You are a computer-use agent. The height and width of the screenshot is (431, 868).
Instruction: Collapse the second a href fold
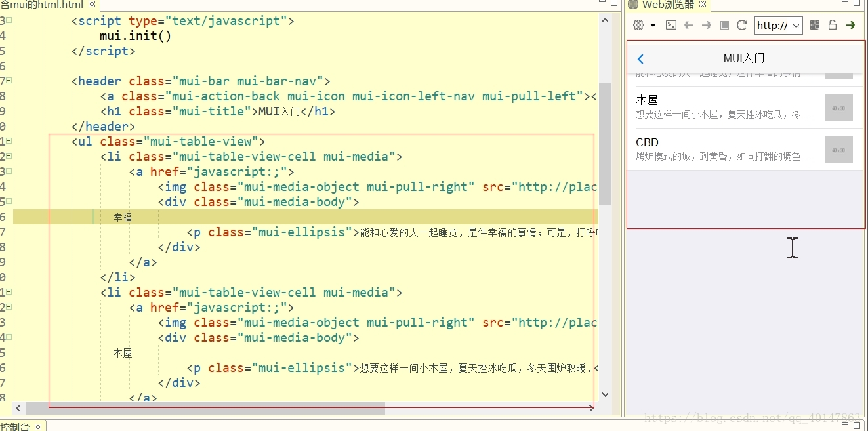click(9, 308)
